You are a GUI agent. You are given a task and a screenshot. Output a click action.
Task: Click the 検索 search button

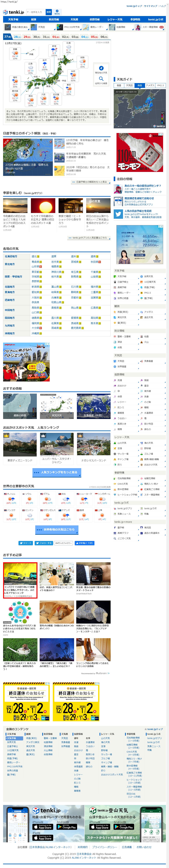click(48, 12)
